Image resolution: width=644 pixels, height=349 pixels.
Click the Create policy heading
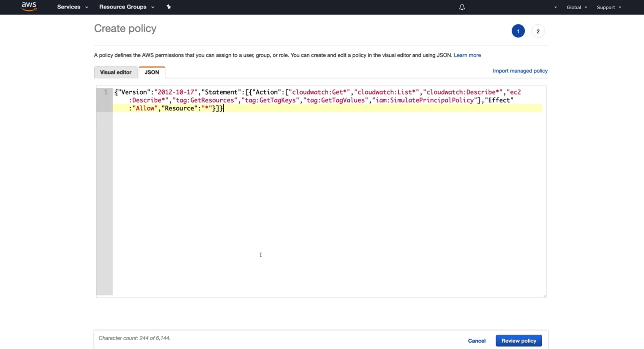tap(125, 29)
